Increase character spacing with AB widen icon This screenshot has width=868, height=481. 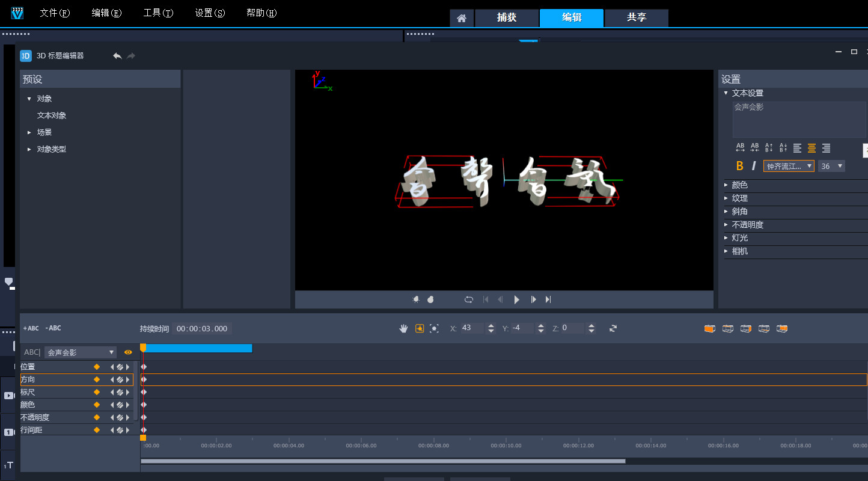741,148
